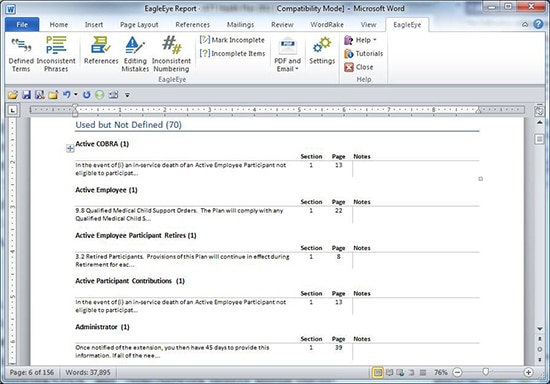This screenshot has width=550, height=384.
Task: Expand the Help dropdown in ribbon
Action: tap(360, 40)
